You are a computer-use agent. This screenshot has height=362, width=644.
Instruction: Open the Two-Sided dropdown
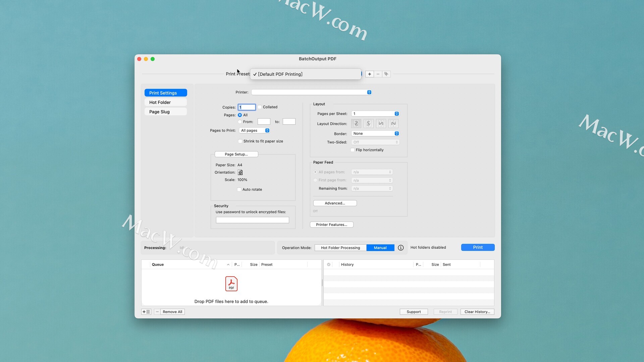click(x=375, y=142)
